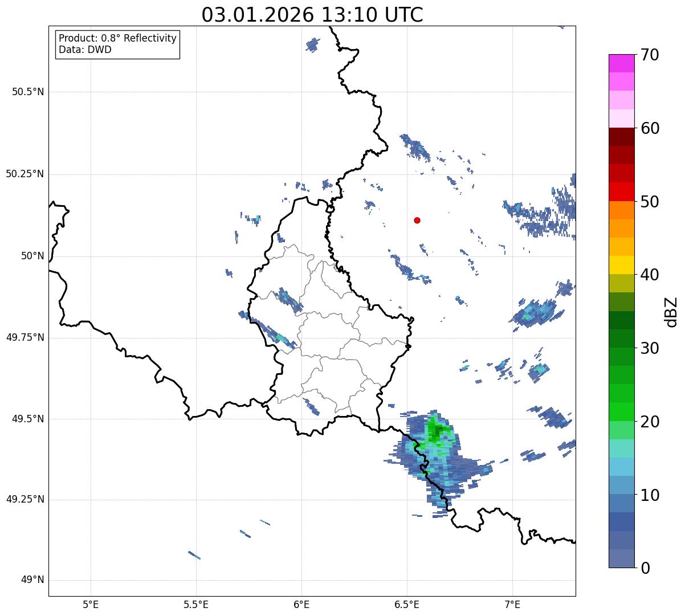This screenshot has height=616, width=685.
Task: Click the 6°E longitude label
Action: click(301, 604)
